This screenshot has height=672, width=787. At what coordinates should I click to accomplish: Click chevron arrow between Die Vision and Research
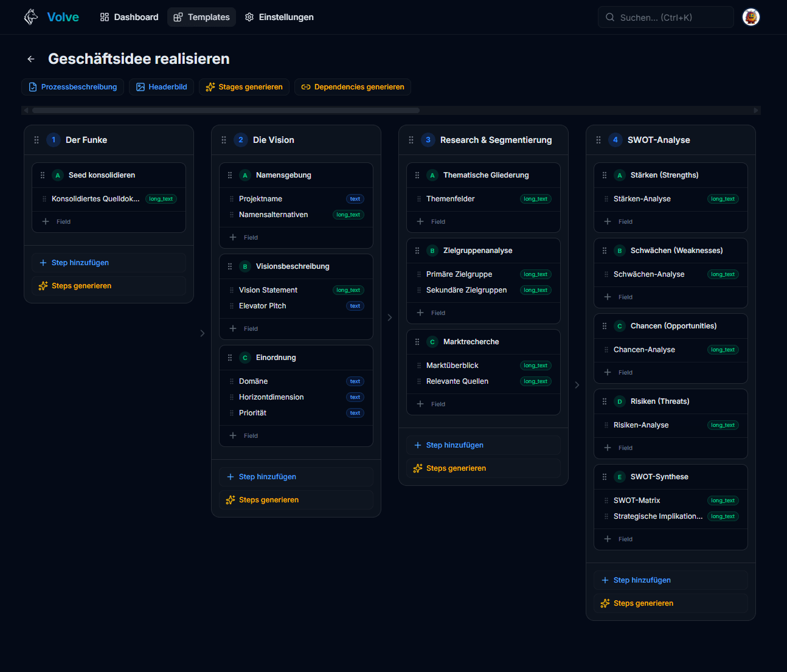[390, 317]
